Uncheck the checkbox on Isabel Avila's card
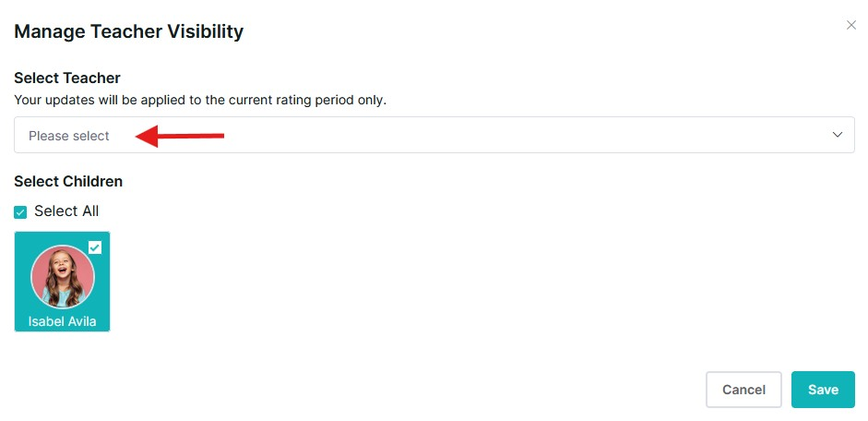Image resolution: width=868 pixels, height=421 pixels. [x=95, y=247]
